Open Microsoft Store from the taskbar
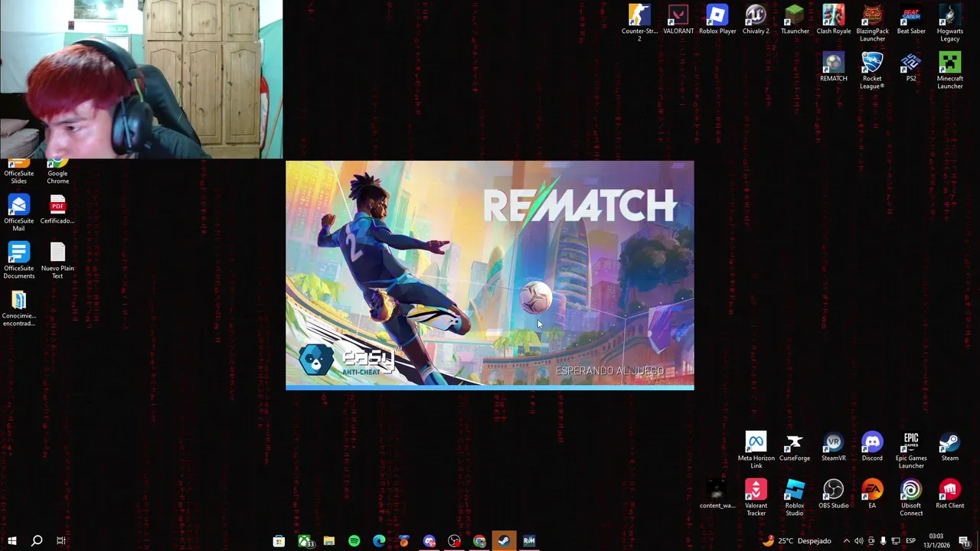 (279, 541)
